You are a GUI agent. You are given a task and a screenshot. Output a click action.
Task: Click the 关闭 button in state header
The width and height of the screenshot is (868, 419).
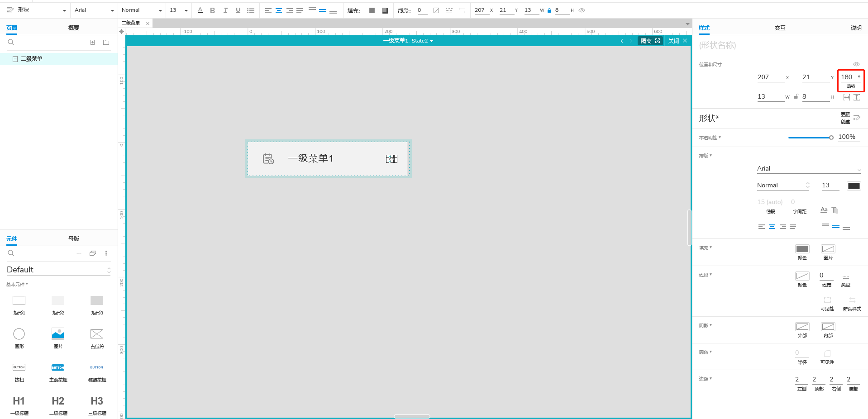[677, 41]
